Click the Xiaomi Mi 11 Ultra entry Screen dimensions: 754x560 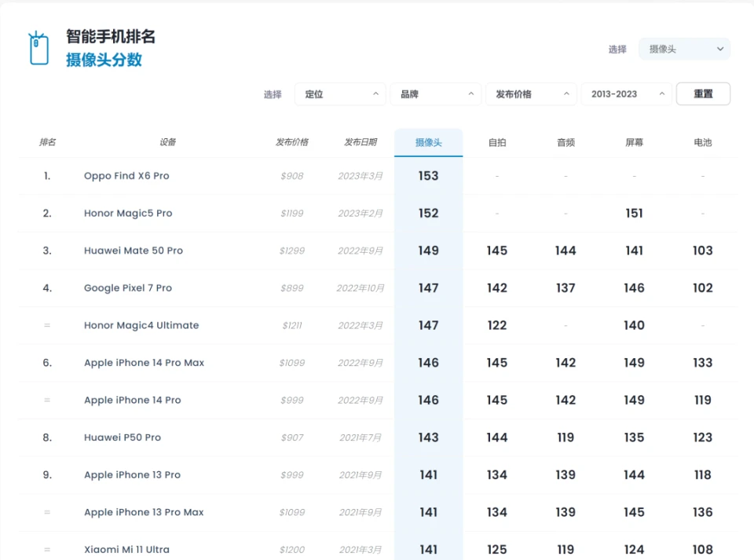pos(126,550)
